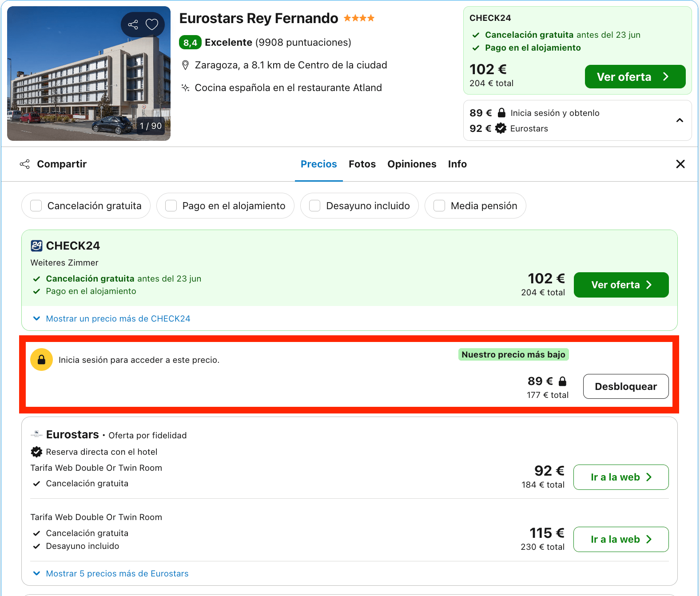Click the yellow lock icon

pos(41,359)
